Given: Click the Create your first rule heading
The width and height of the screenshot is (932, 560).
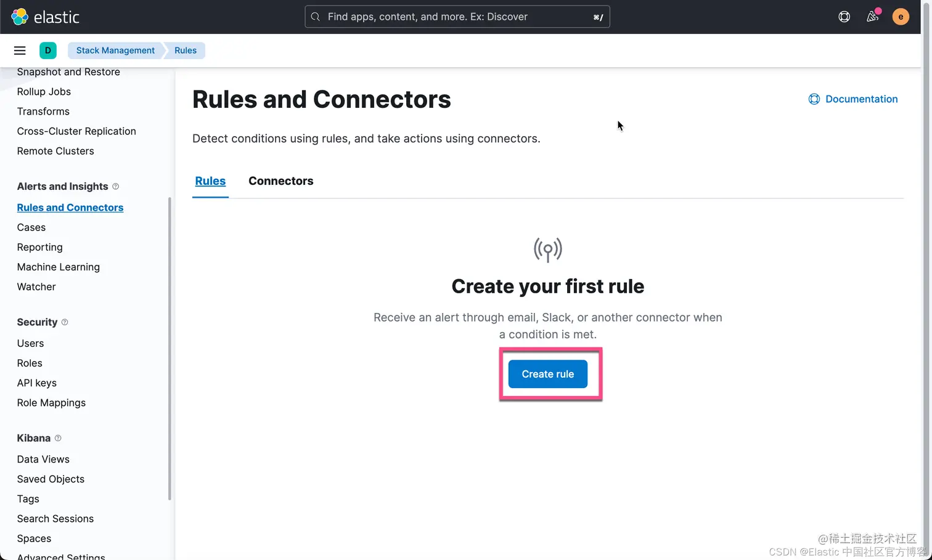Looking at the screenshot, I should (548, 286).
